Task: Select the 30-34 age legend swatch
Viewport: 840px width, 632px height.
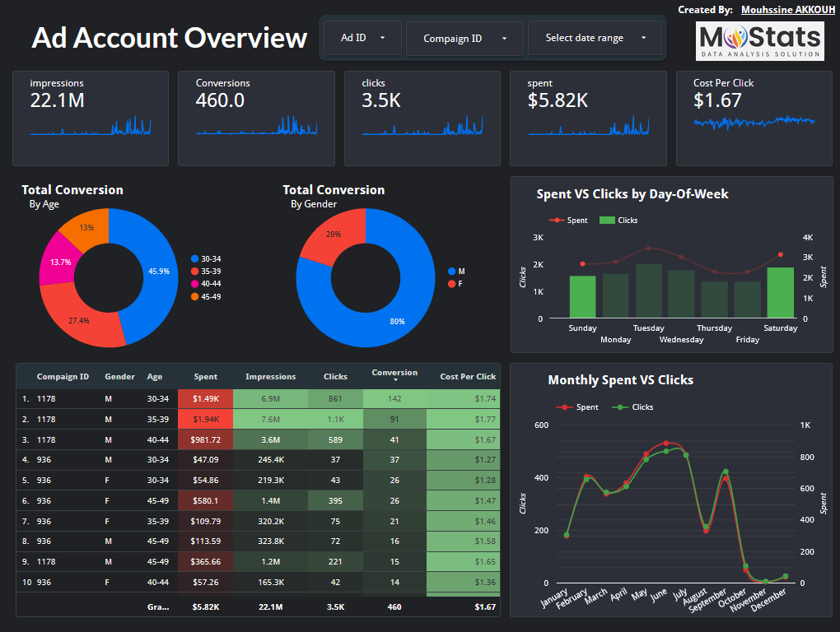Action: click(194, 258)
